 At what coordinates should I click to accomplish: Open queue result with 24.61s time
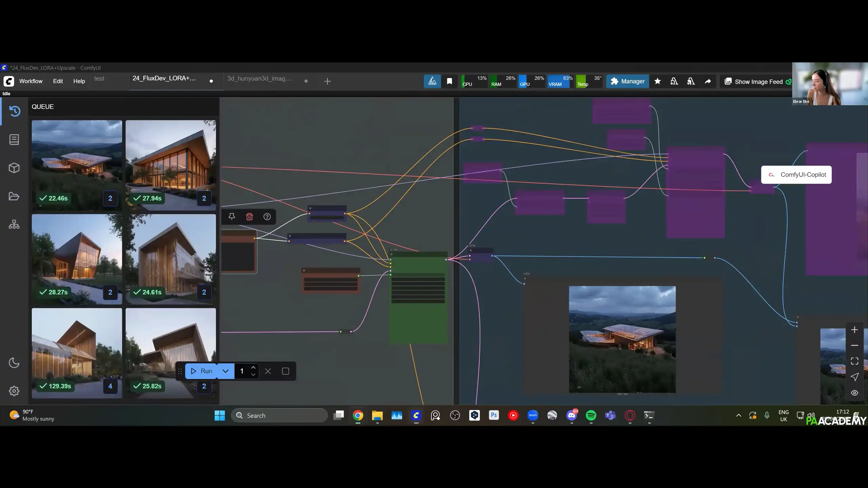(171, 259)
